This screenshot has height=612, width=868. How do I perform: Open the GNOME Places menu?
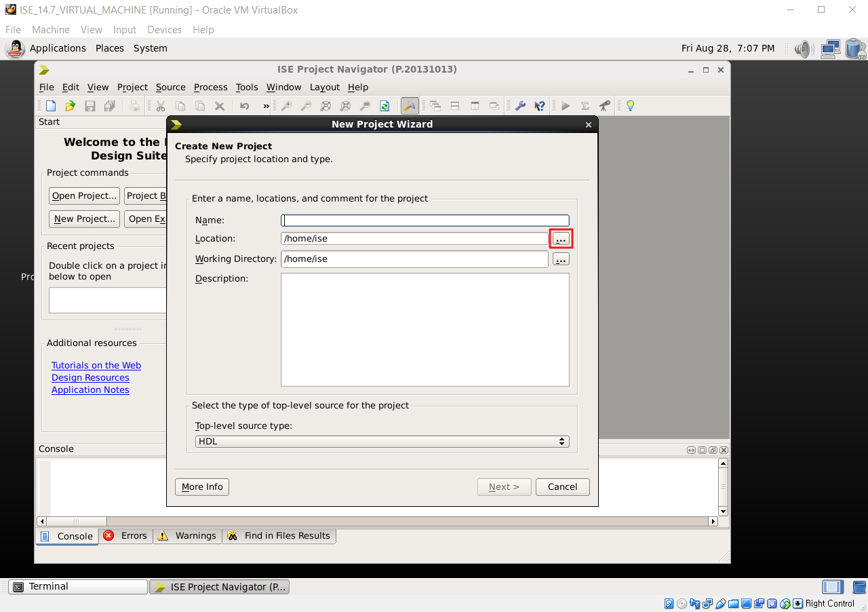pos(110,48)
